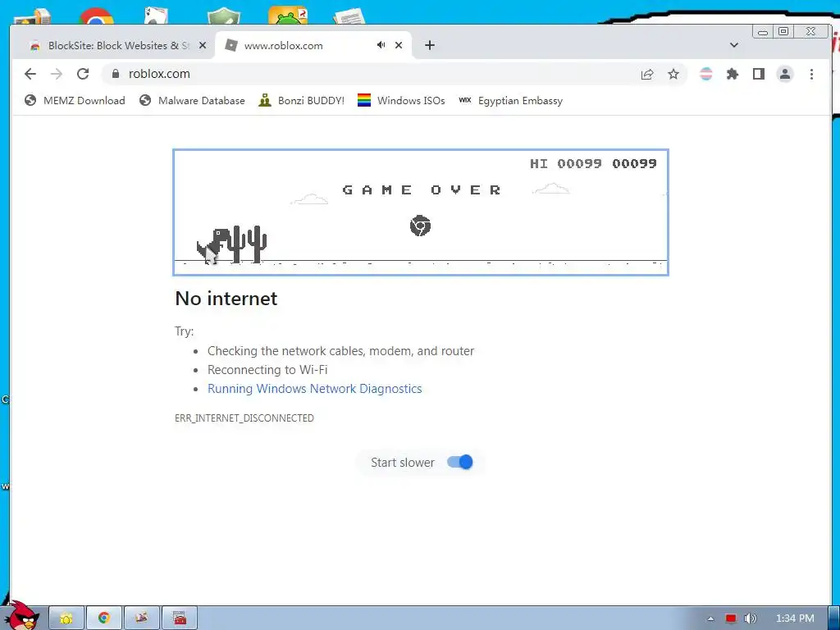The width and height of the screenshot is (840, 630).
Task: Open Chrome three-dot menu
Action: (x=811, y=74)
